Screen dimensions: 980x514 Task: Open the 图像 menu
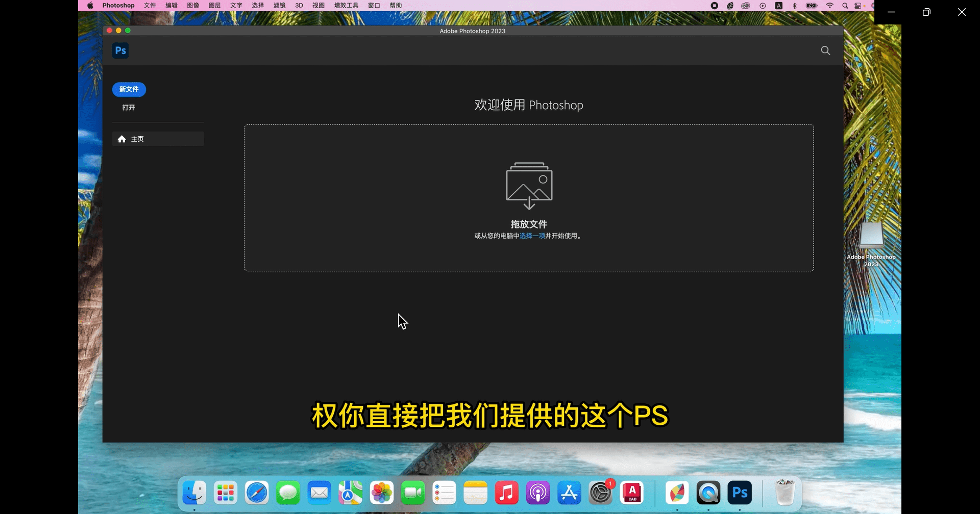coord(193,6)
